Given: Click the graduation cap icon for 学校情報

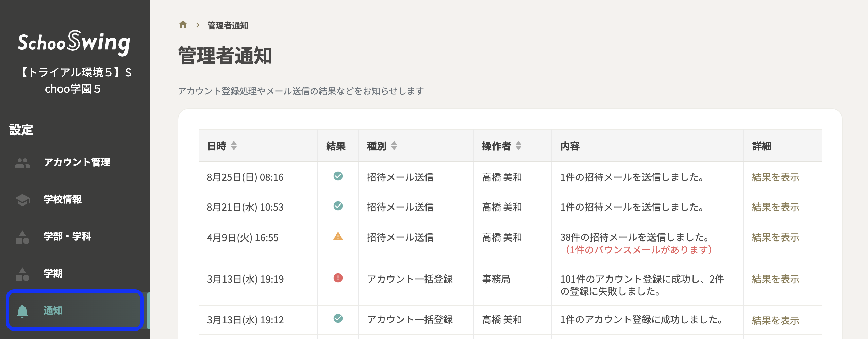Looking at the screenshot, I should click(x=22, y=200).
